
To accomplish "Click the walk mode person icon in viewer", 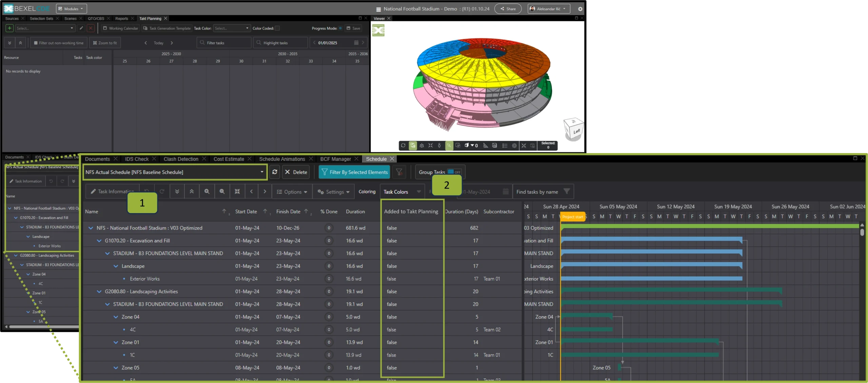I will [439, 146].
